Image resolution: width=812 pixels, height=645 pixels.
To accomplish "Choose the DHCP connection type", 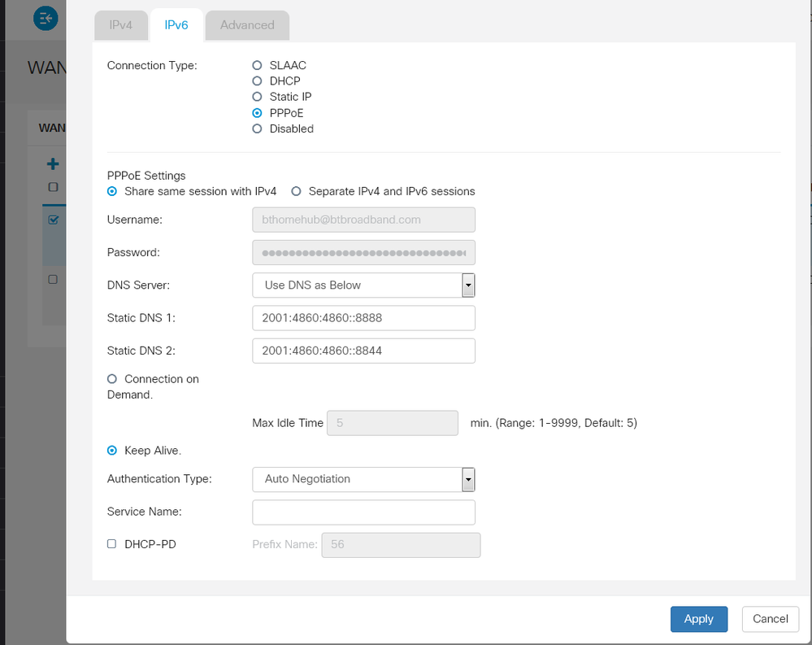I will pos(258,81).
